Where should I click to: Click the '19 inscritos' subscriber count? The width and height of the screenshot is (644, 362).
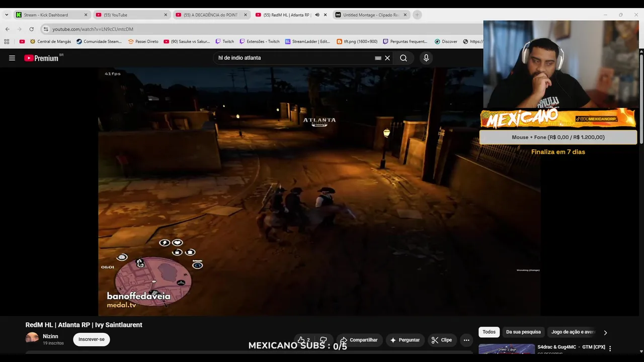(x=53, y=343)
